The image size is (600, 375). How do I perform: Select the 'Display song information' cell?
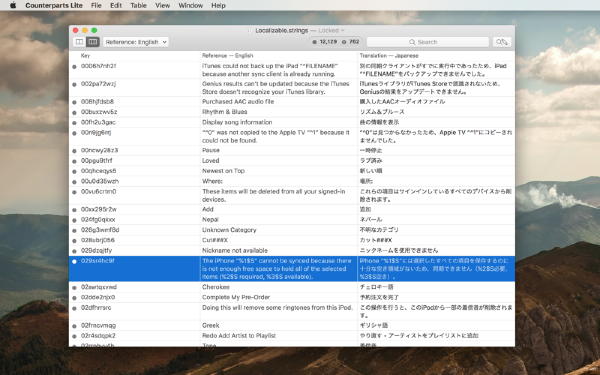tap(279, 122)
